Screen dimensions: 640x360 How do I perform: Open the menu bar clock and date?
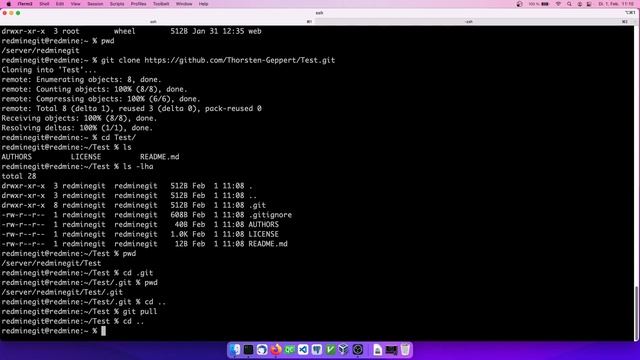[616, 4]
